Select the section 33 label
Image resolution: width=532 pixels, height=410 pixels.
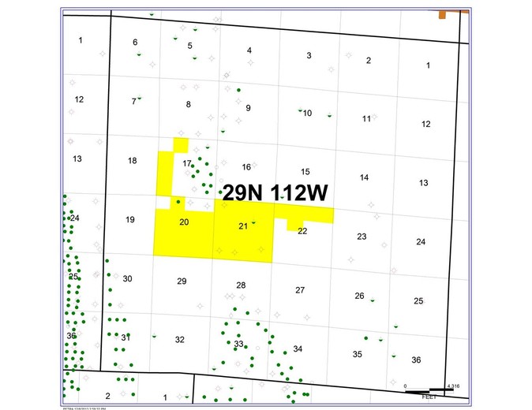(x=239, y=344)
